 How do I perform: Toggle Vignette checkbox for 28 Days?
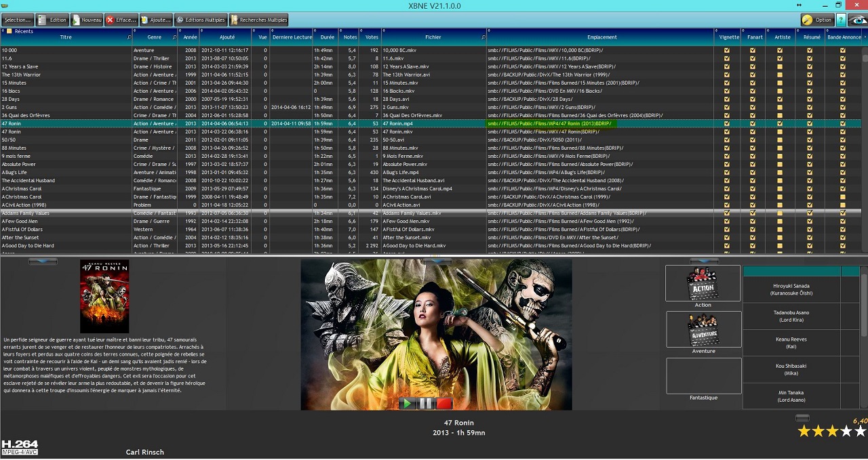(x=727, y=99)
